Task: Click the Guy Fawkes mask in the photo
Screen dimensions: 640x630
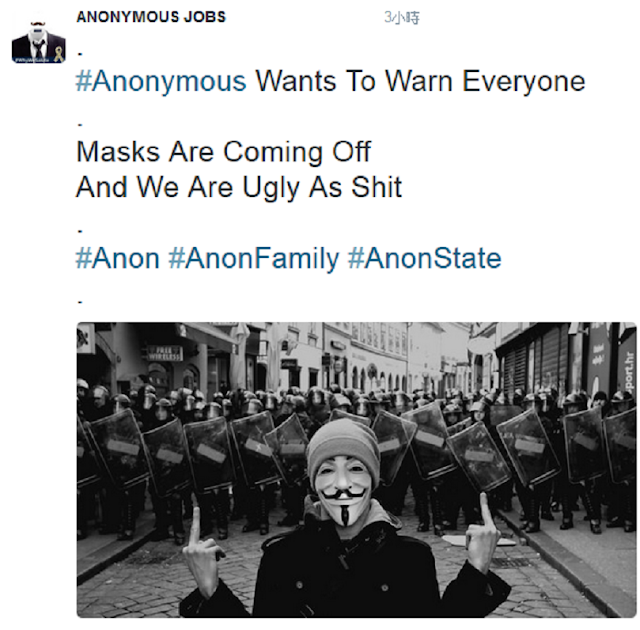Action: (343, 488)
